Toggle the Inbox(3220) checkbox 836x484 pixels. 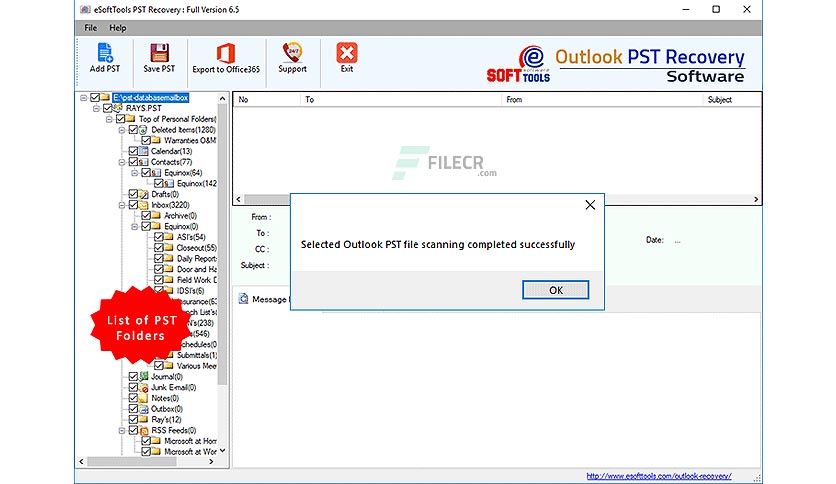tap(133, 205)
